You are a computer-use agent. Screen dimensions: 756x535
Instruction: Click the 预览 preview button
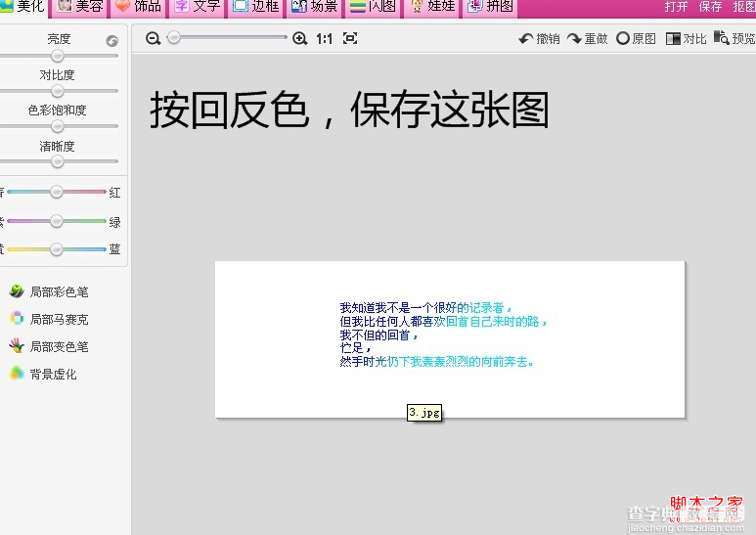click(734, 38)
